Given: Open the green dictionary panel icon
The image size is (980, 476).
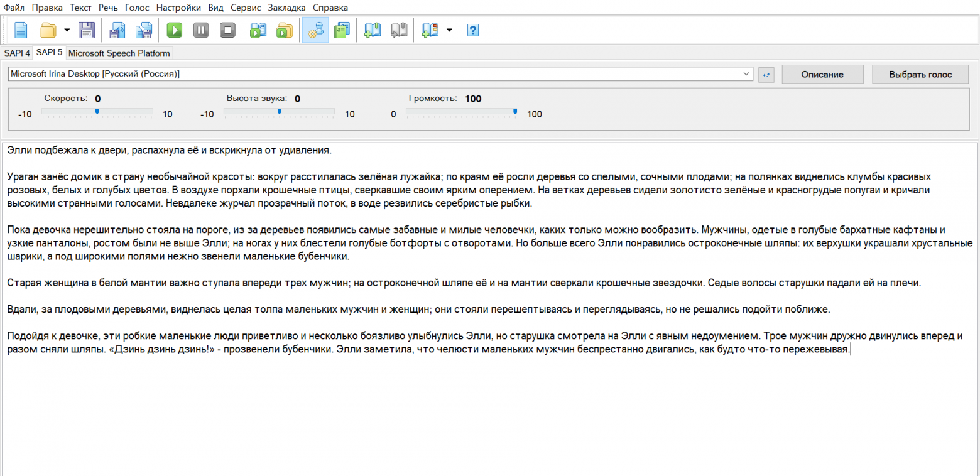Looking at the screenshot, I should coord(342,30).
